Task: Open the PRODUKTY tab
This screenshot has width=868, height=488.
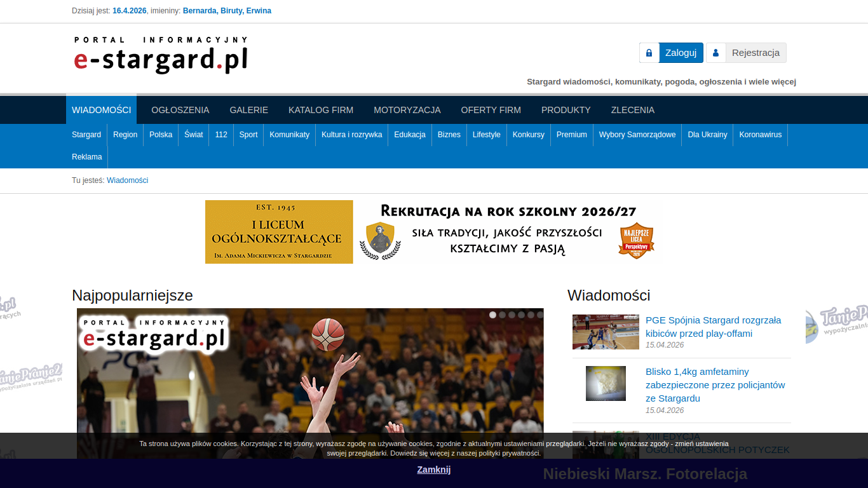Action: pyautogui.click(x=566, y=110)
